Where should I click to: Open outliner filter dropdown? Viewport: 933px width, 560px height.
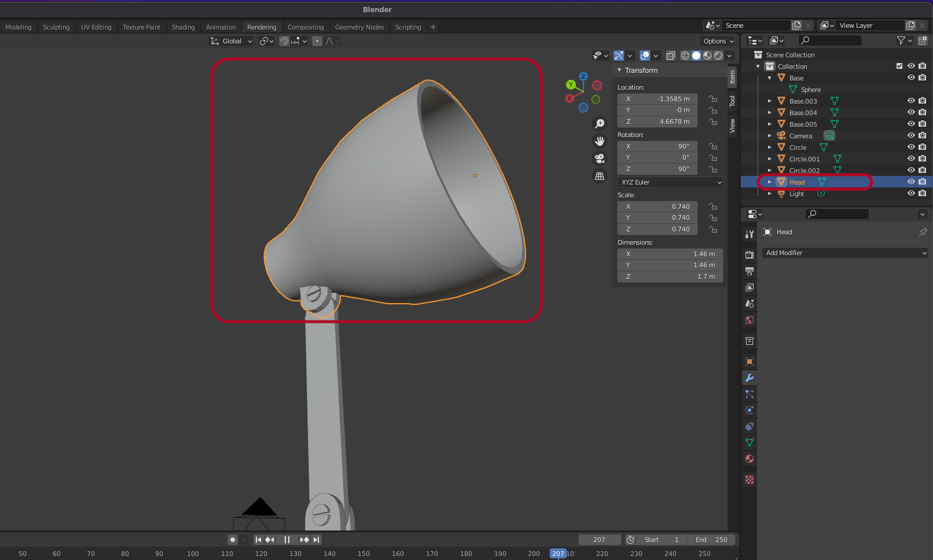click(x=904, y=40)
